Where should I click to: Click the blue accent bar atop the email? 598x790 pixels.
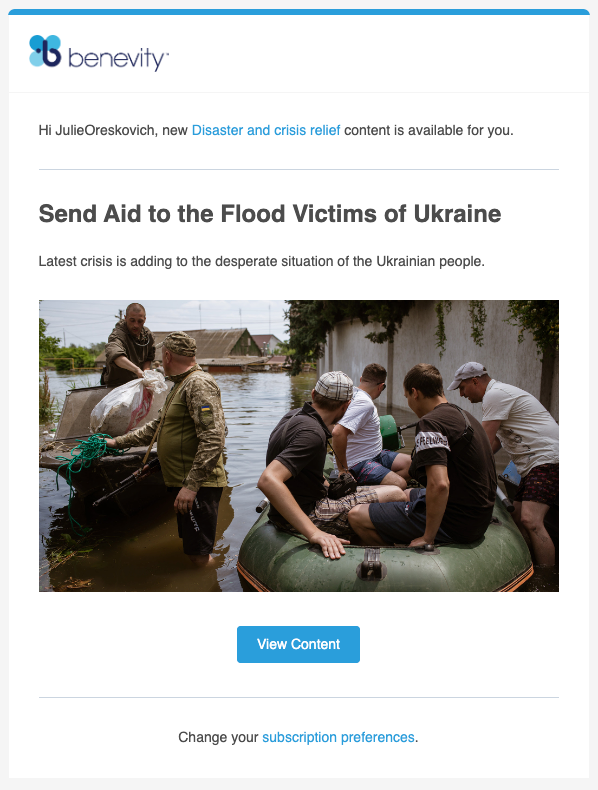(x=299, y=12)
